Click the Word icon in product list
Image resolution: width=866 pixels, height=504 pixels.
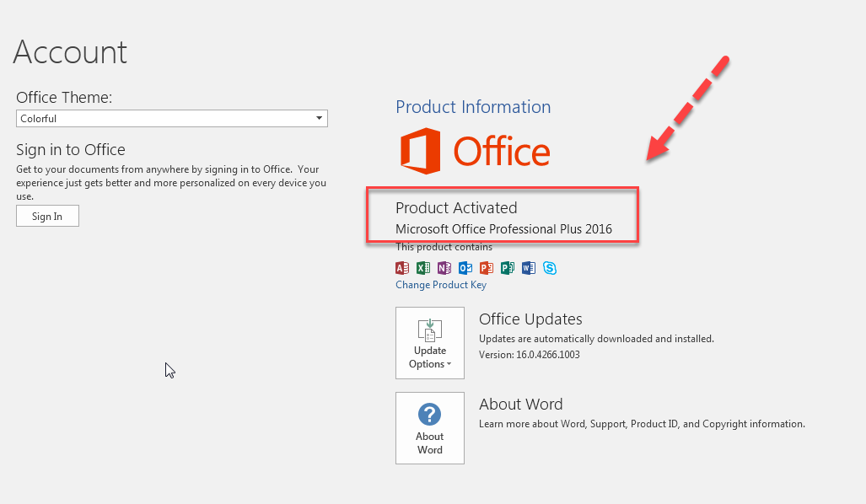tap(529, 268)
